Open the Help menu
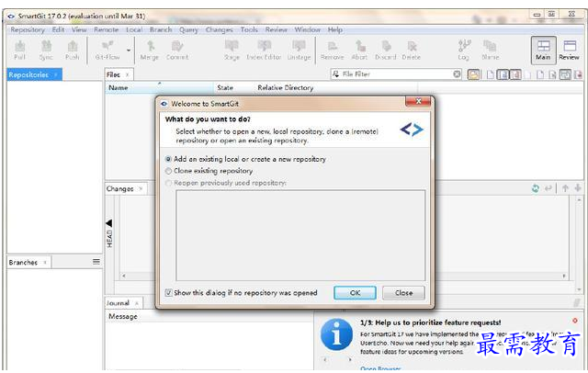The width and height of the screenshot is (588, 373). tap(334, 29)
